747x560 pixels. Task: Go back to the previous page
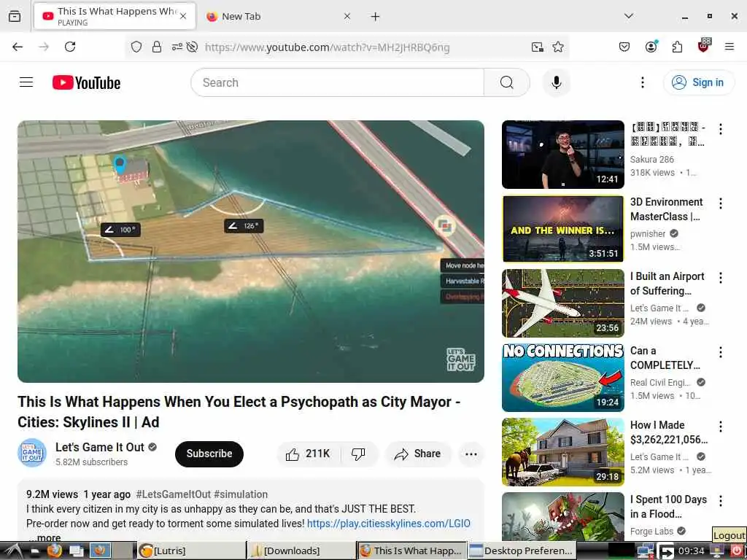coord(18,47)
